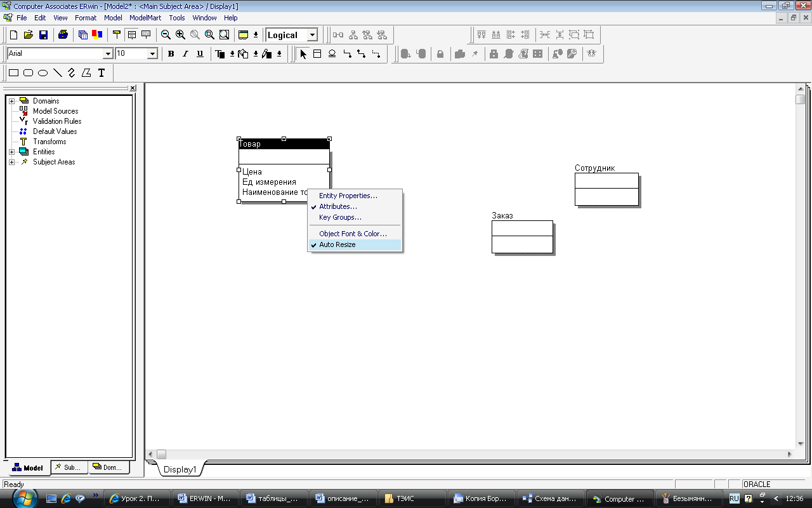
Task: Click the Fit Model magnifier icon
Action: [x=224, y=35]
